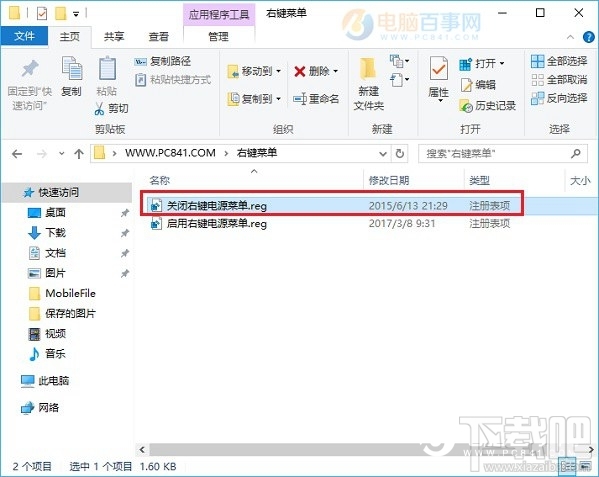Click Select none

coord(559,80)
